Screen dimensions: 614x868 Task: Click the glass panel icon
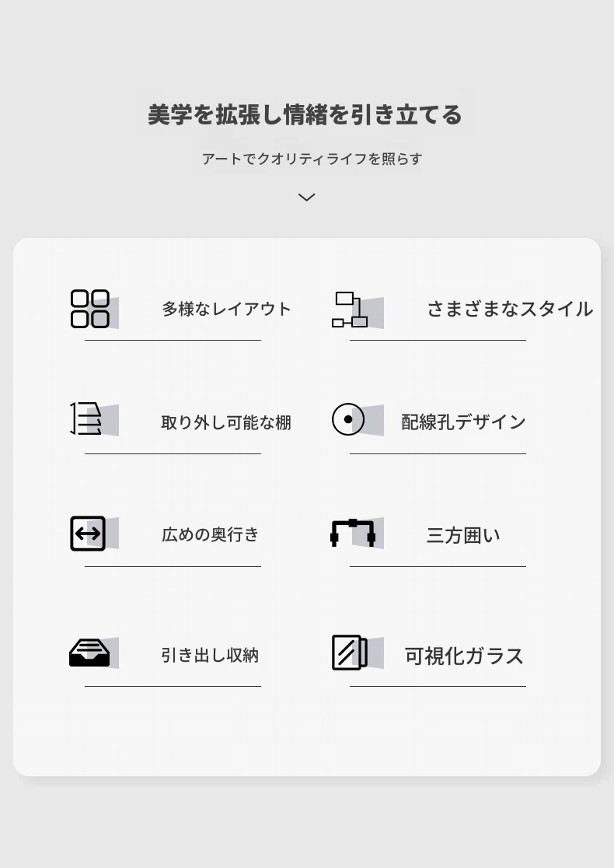[350, 653]
